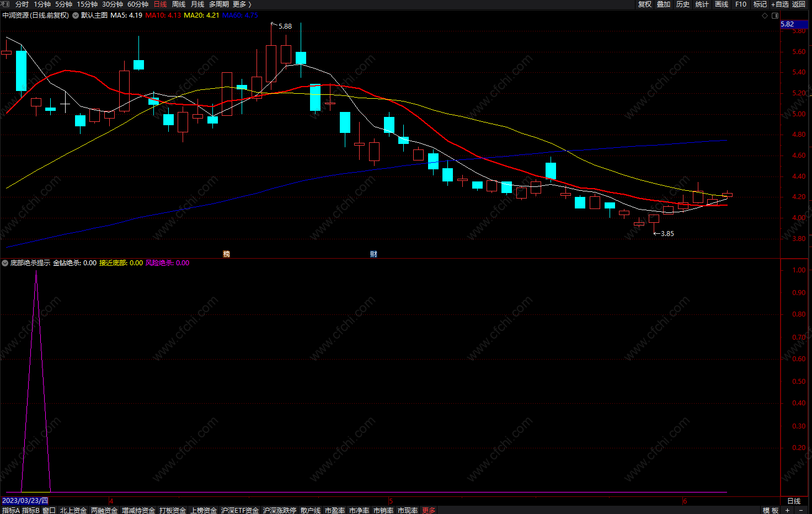Click the 财 financial report marker

coord(373,254)
